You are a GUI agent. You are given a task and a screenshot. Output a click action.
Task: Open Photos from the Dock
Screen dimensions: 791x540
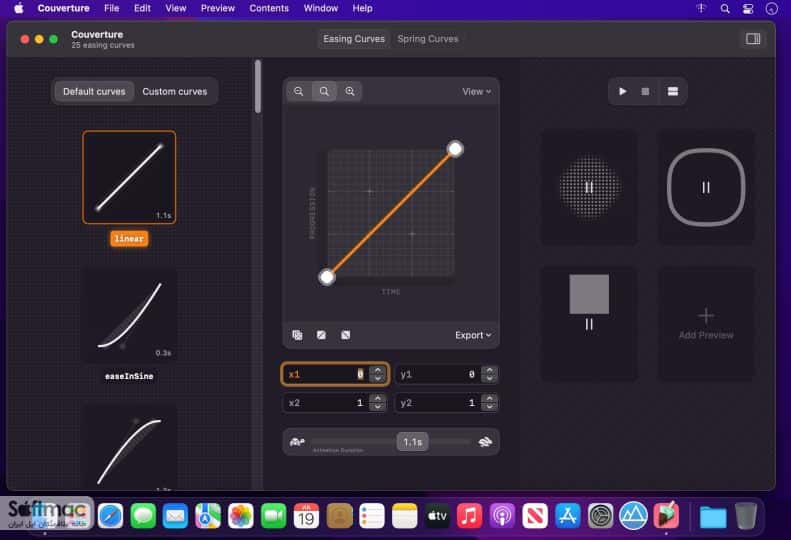(241, 516)
